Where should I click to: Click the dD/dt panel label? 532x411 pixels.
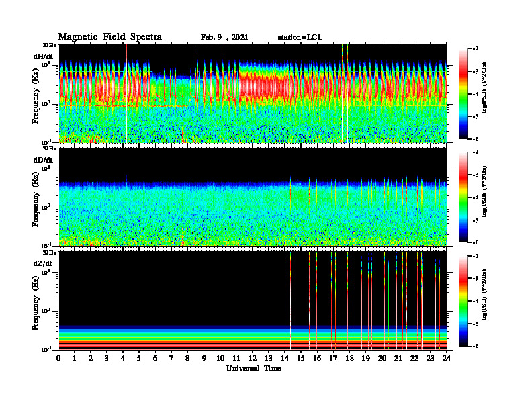(44, 160)
